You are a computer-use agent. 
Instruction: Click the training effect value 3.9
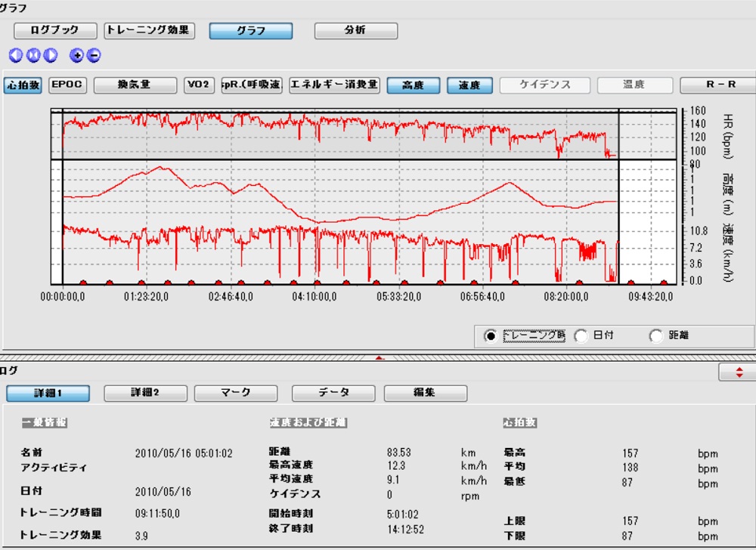tap(141, 536)
